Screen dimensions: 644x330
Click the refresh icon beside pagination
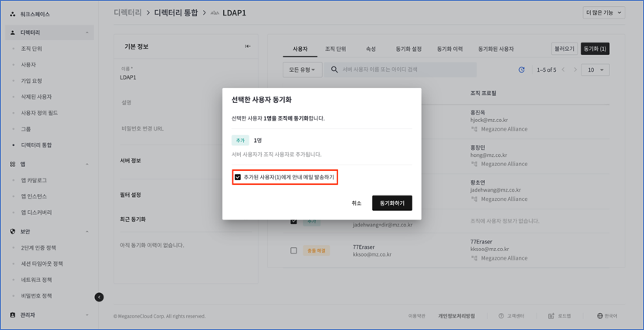(521, 70)
